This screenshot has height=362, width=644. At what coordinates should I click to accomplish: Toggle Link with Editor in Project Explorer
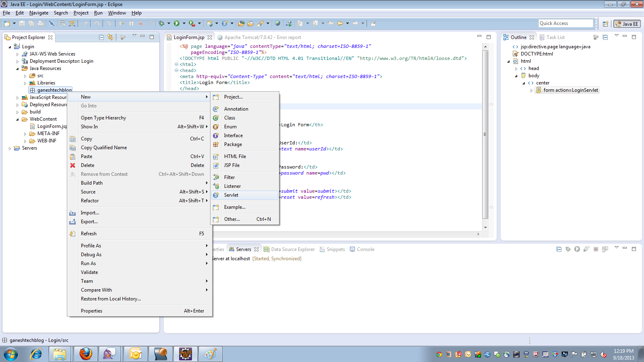[111, 37]
